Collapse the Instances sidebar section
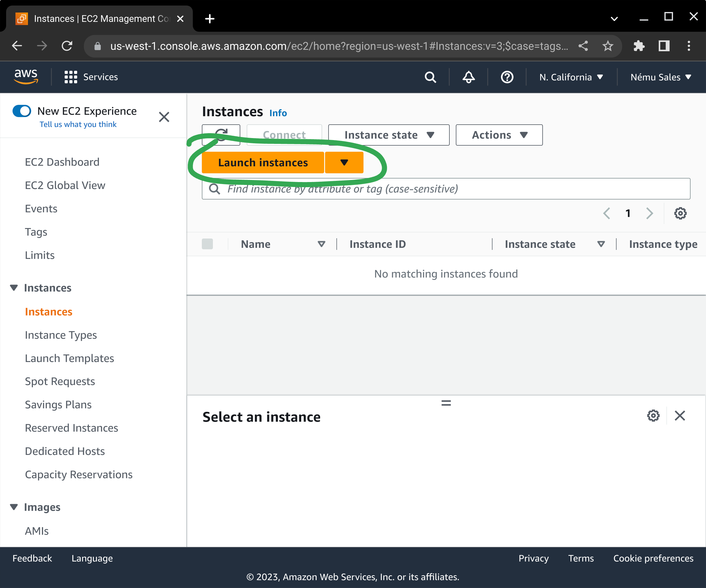This screenshot has height=588, width=706. pos(14,288)
